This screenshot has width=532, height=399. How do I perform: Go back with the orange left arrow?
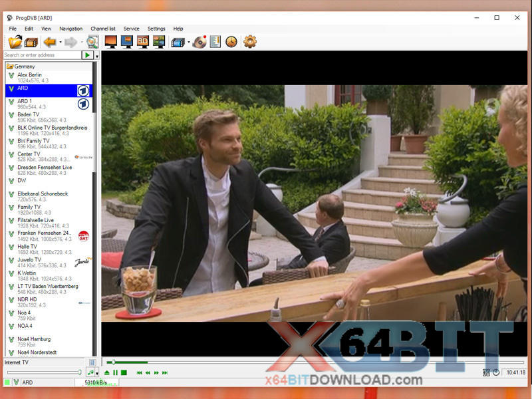coord(50,42)
